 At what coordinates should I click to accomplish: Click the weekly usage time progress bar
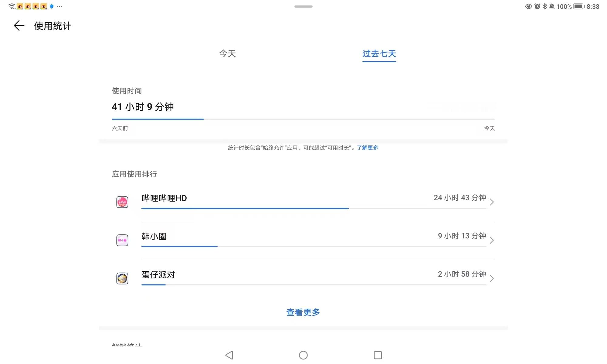coord(303,119)
